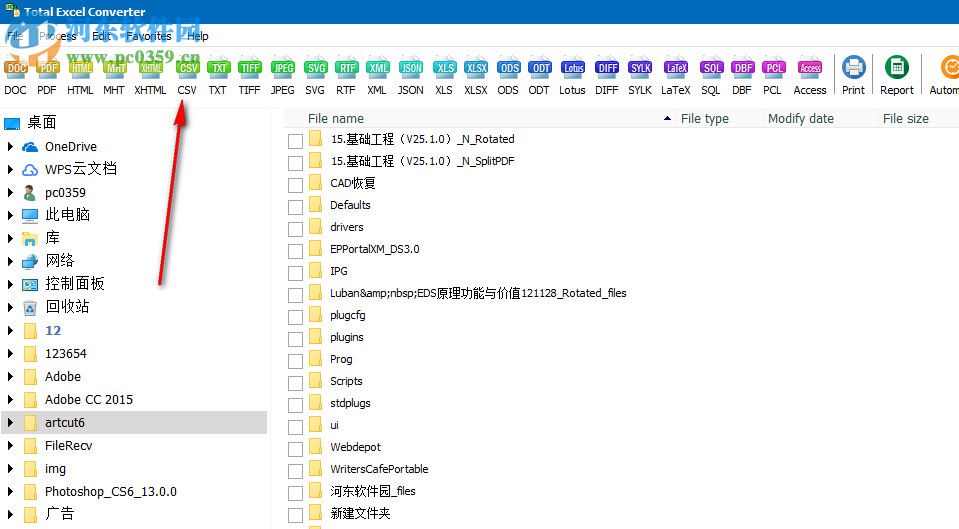
Task: Sort by File size column
Action: (x=906, y=119)
